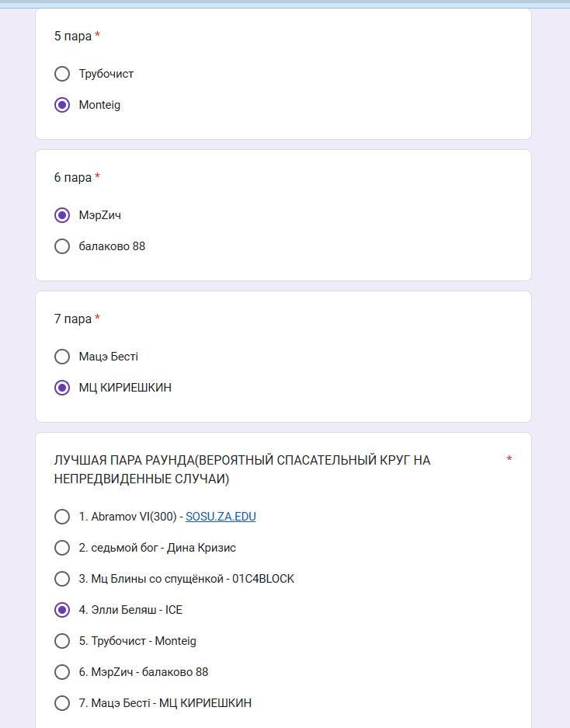Screen dimensions: 570x728
Task: Click the 7 пара question title
Action: pyautogui.click(x=73, y=319)
